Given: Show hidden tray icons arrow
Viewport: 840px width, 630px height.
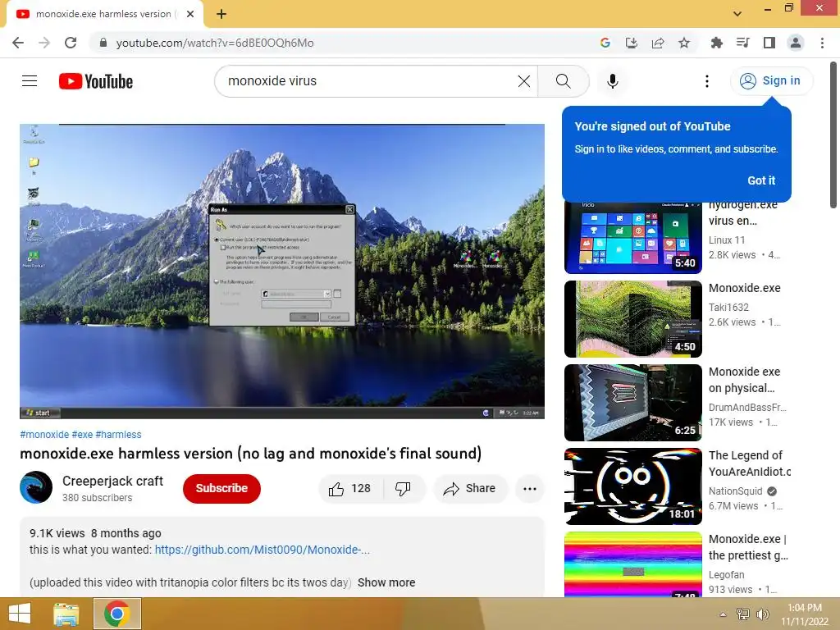Looking at the screenshot, I should 723,614.
